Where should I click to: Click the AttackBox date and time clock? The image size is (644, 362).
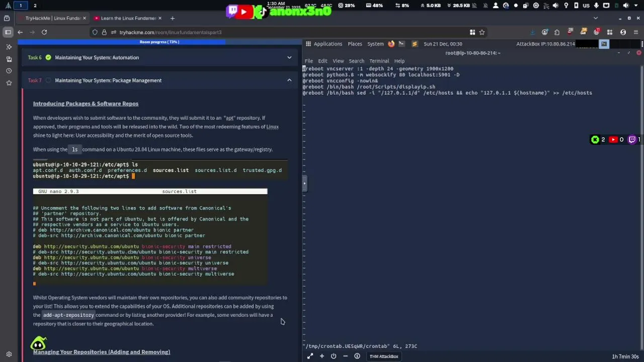tap(443, 44)
